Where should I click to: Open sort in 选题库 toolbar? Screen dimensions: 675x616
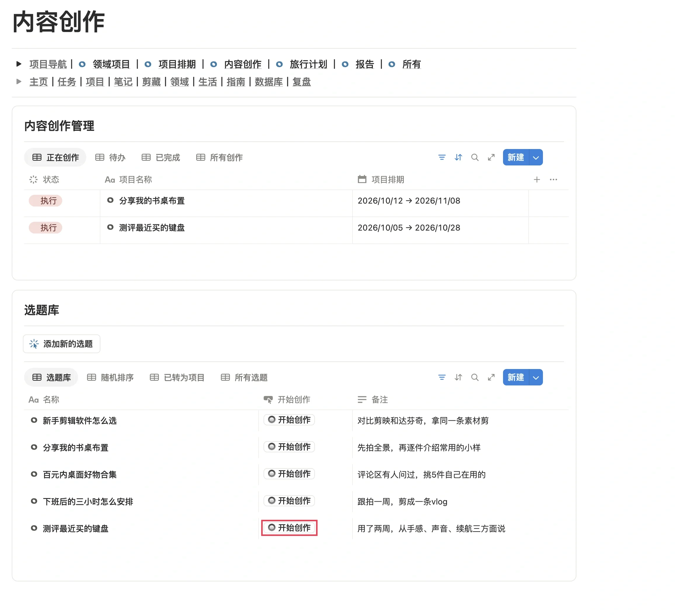pyautogui.click(x=458, y=378)
